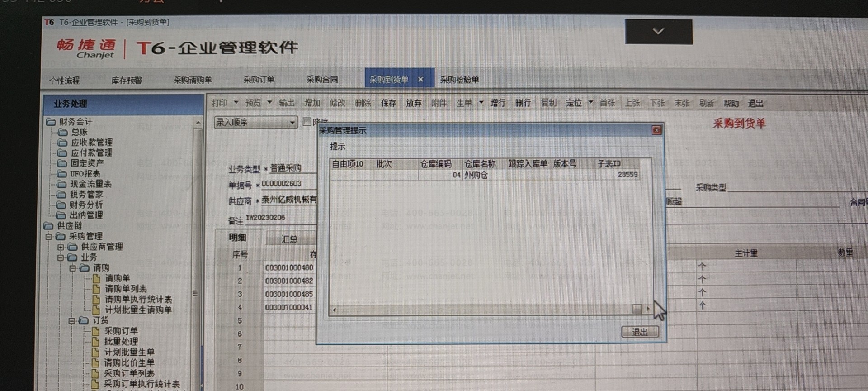Go to next record with 下张

coord(657,103)
